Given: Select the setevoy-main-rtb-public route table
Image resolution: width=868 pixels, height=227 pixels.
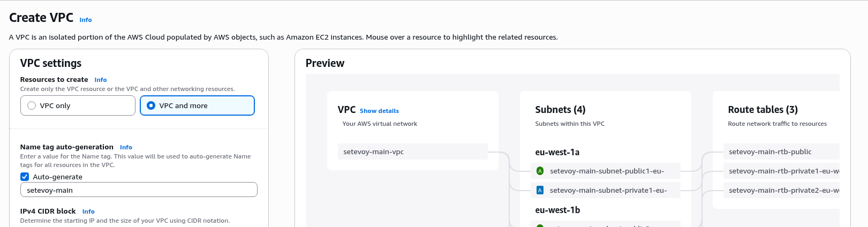Looking at the screenshot, I should click(781, 152).
